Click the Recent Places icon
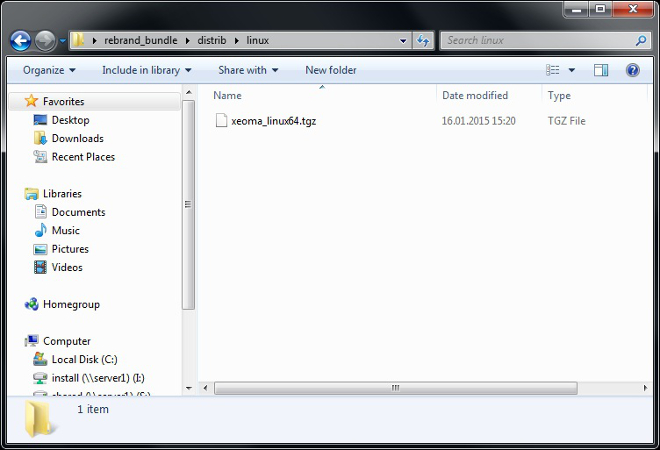 coord(40,157)
